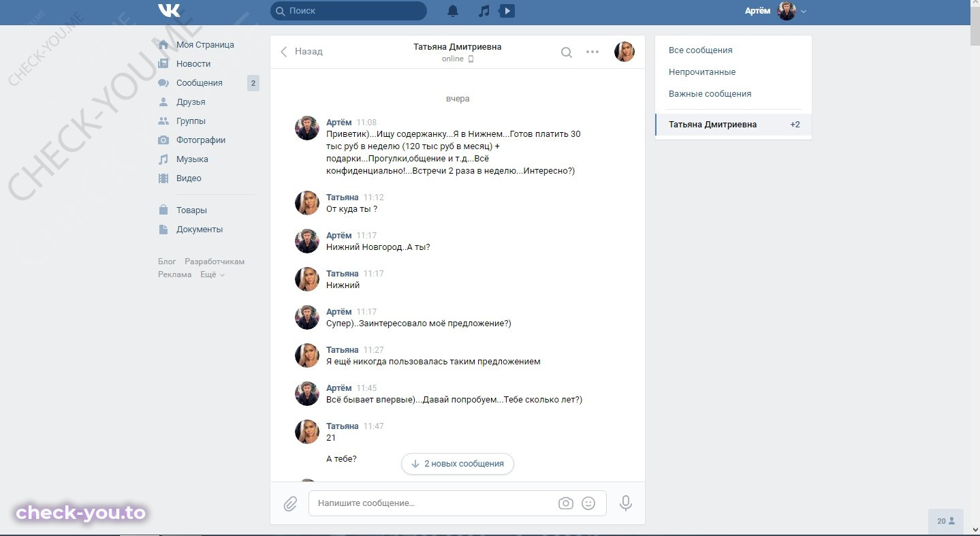Select the Татьяна Дмитриевна +2 conversation tab
Viewport: 980px width, 536px height.
733,125
